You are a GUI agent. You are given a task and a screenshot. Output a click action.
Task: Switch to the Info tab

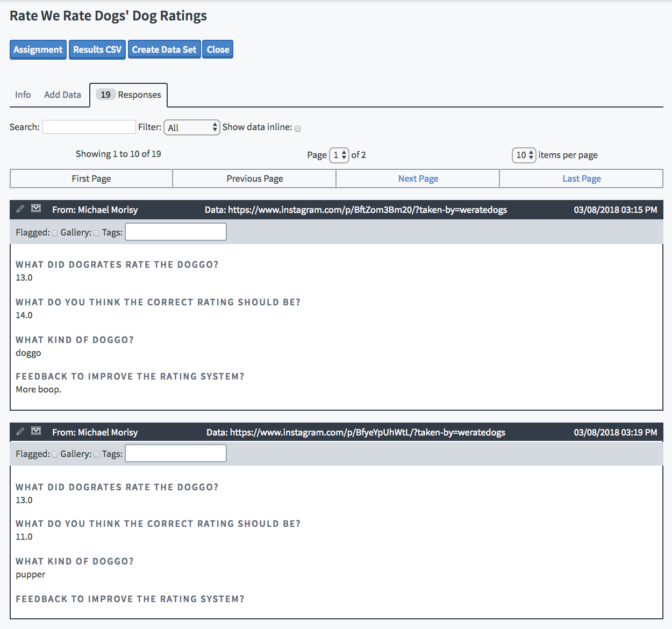(x=23, y=95)
